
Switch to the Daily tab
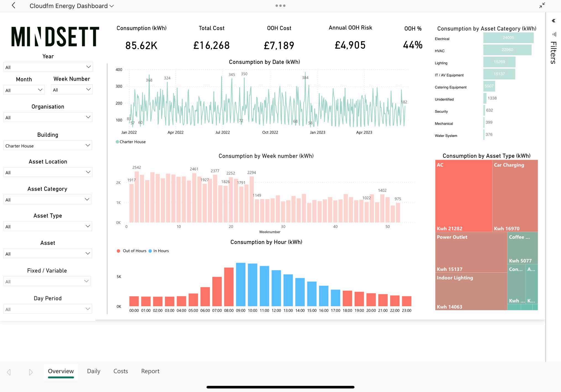tap(94, 371)
